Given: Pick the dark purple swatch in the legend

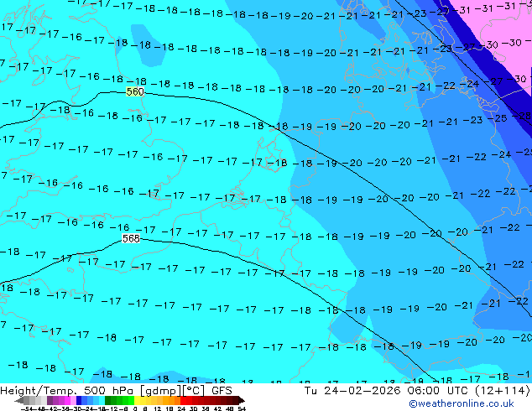Looking at the screenshot, I should click(x=50, y=400).
